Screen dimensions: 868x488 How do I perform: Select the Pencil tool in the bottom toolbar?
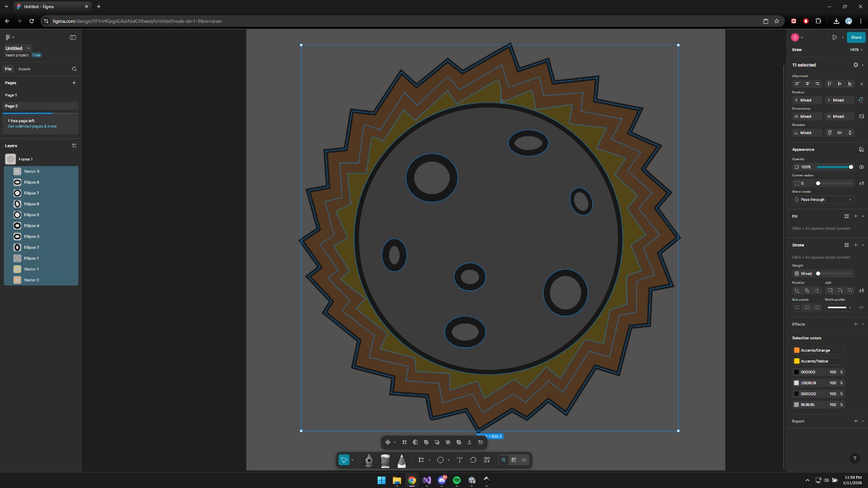tap(401, 460)
